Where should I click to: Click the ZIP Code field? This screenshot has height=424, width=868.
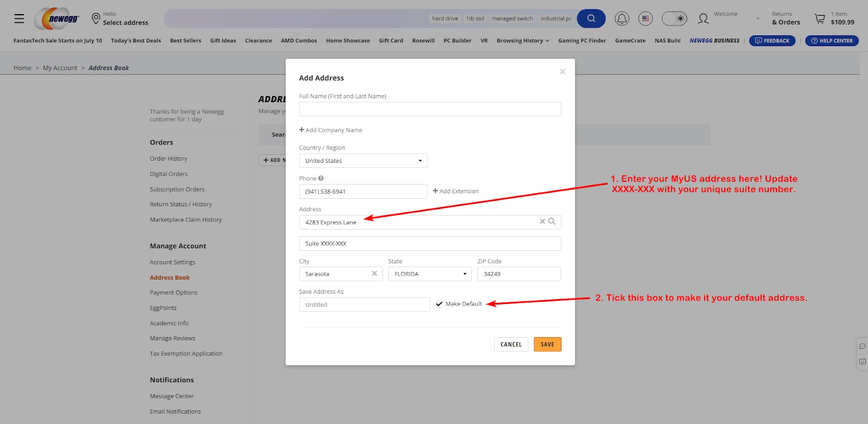pos(519,274)
